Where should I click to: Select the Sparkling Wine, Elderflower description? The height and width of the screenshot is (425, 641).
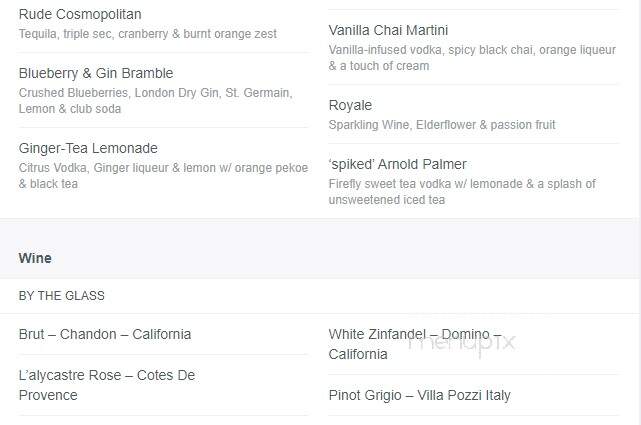tap(442, 125)
